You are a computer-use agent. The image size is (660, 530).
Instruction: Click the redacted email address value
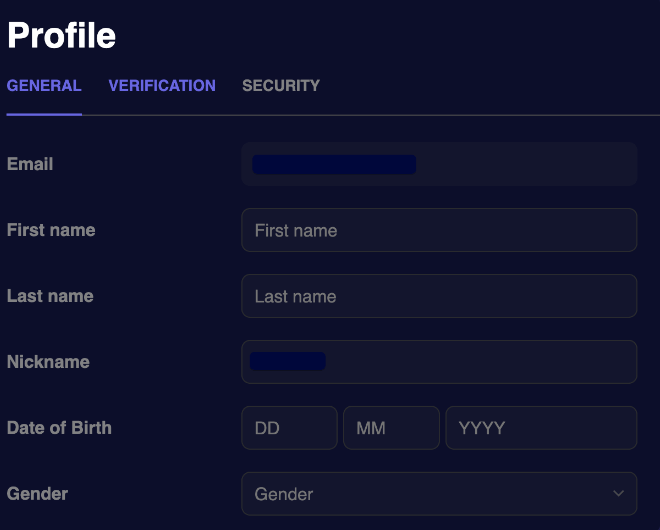click(334, 165)
